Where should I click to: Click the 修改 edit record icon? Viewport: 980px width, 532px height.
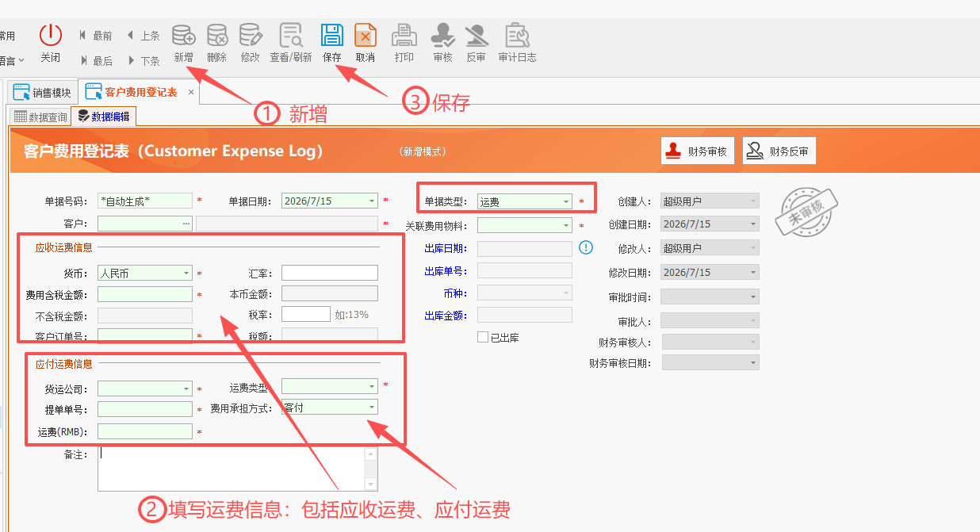point(251,36)
